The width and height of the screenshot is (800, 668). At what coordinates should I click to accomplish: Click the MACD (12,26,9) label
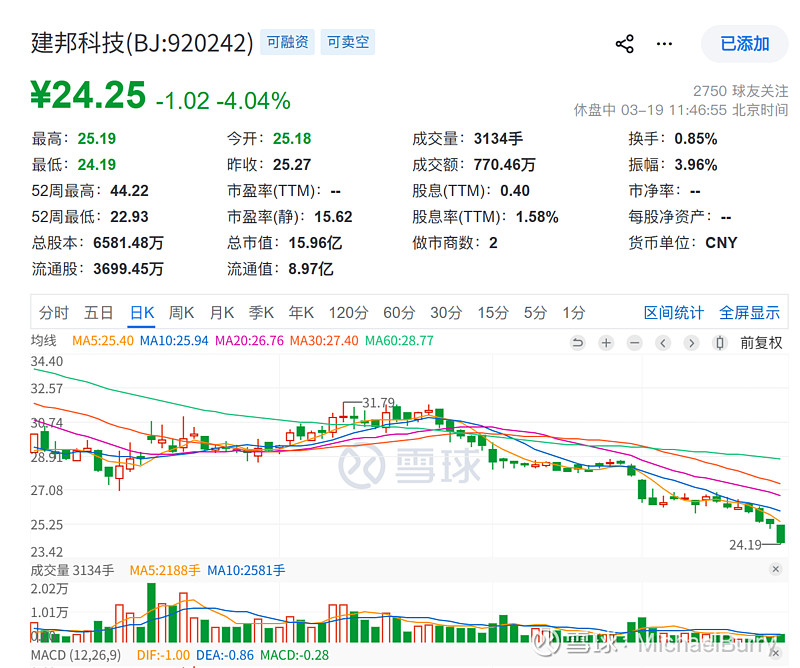(x=76, y=655)
